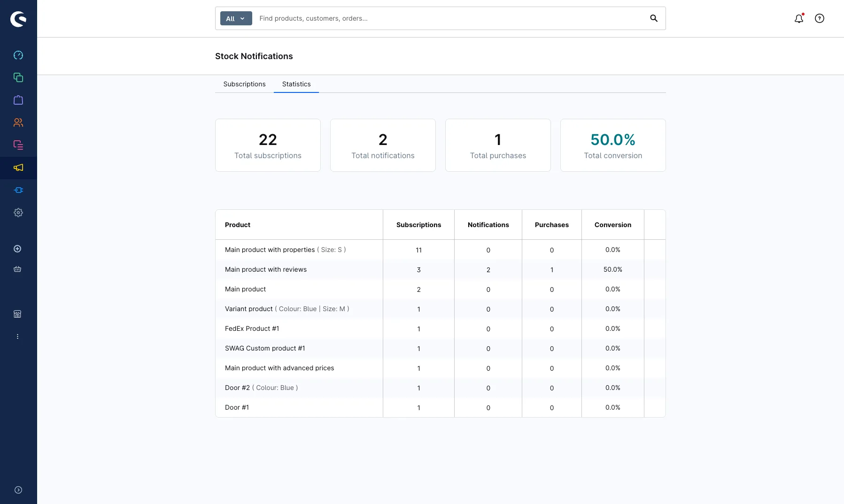844x504 pixels.
Task: Open the Customers icon in sidebar
Action: coord(18,122)
